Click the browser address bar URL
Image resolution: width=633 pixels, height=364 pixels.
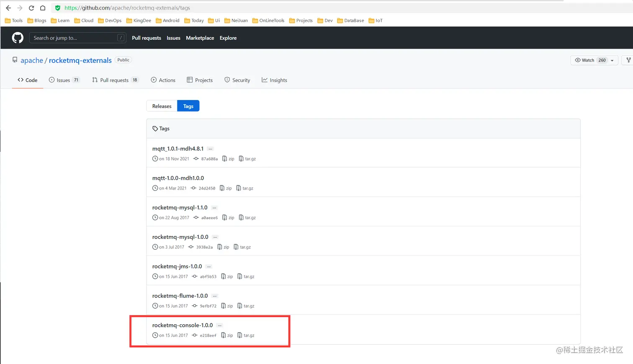(x=127, y=8)
